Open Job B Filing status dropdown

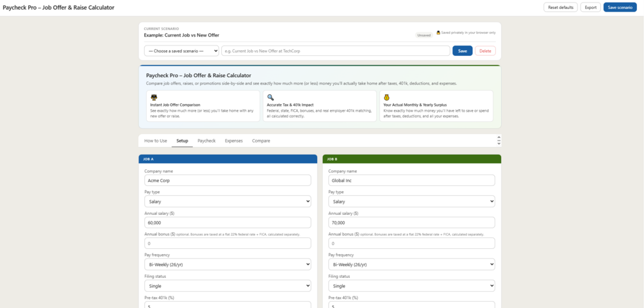tap(411, 286)
